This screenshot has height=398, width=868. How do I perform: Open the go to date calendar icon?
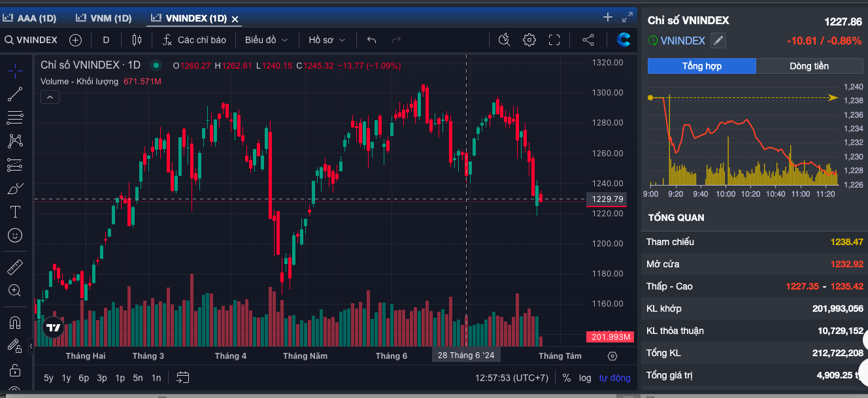click(x=183, y=378)
